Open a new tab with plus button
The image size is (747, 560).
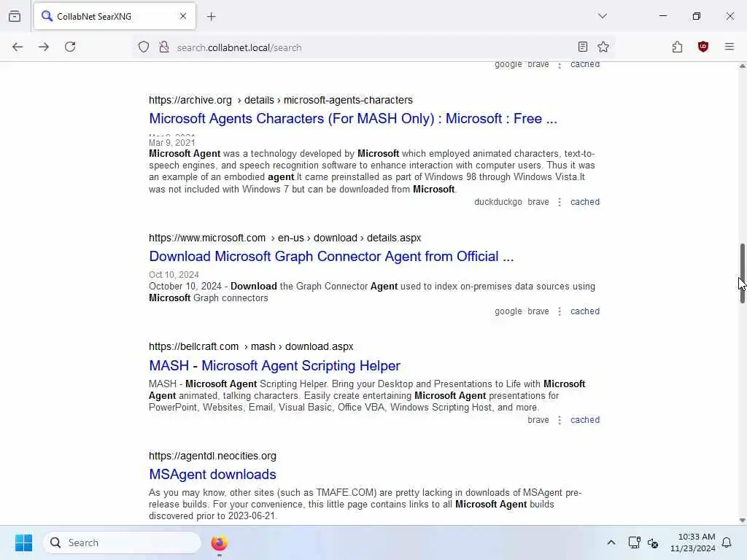[212, 17]
